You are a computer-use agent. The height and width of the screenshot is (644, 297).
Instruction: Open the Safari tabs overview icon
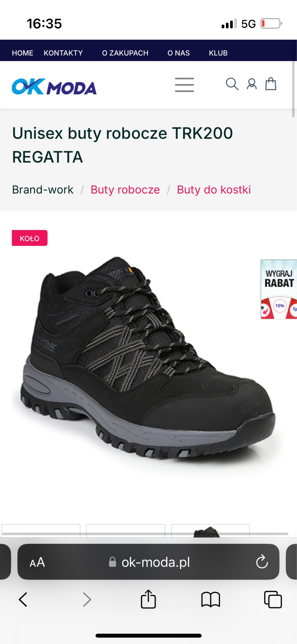point(273,599)
